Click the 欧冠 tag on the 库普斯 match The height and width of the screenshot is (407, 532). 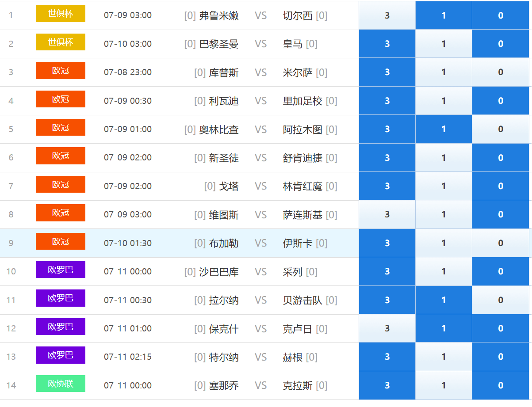(x=61, y=70)
